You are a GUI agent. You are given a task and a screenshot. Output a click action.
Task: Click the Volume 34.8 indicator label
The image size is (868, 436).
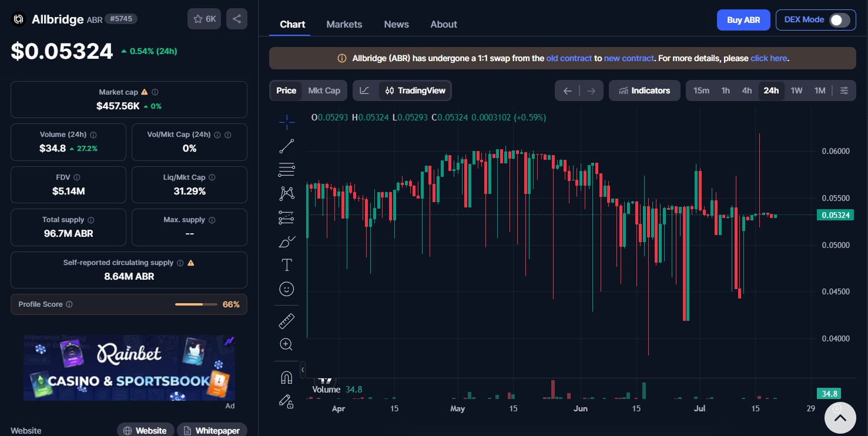pyautogui.click(x=337, y=390)
